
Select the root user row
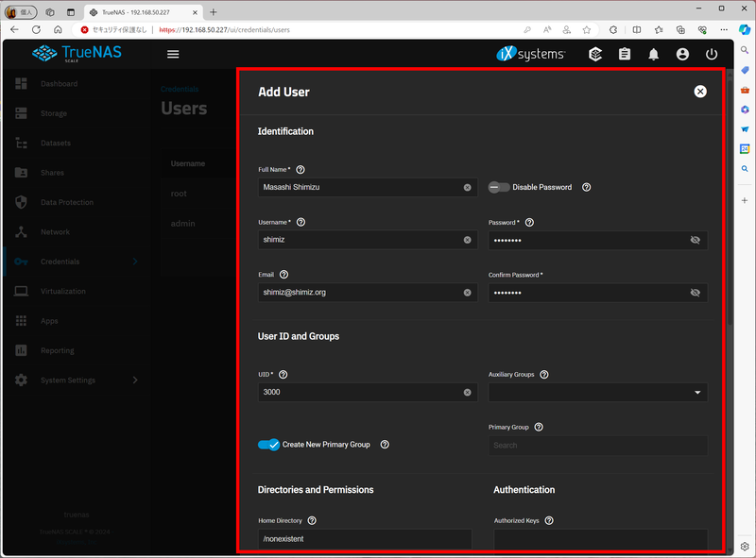pos(198,194)
